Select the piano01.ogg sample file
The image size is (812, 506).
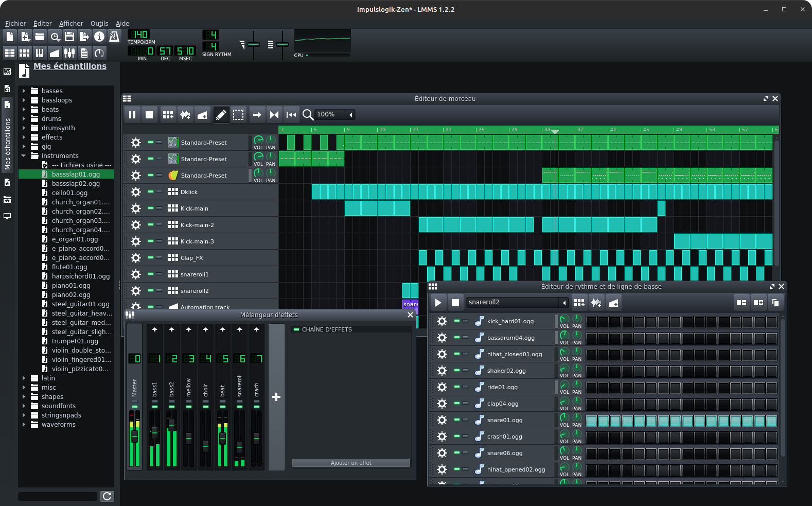point(71,286)
